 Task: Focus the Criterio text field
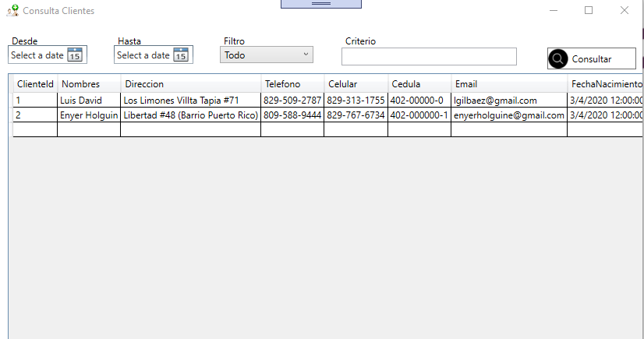[x=429, y=57]
